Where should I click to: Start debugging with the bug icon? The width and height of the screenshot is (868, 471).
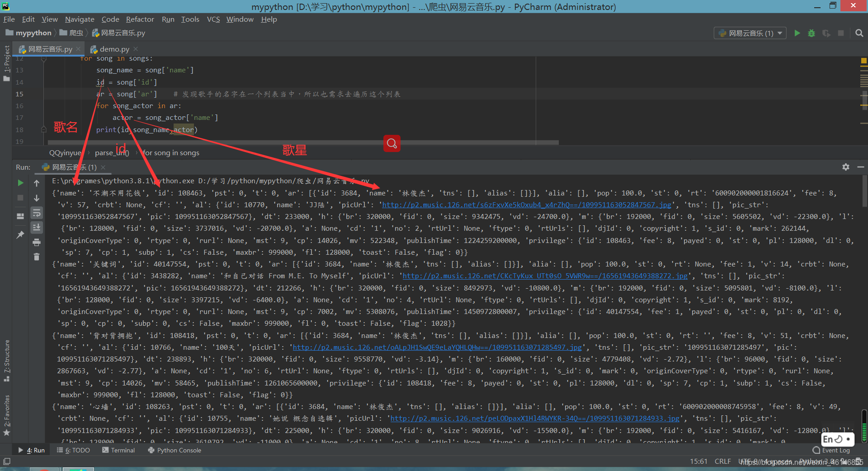click(811, 33)
